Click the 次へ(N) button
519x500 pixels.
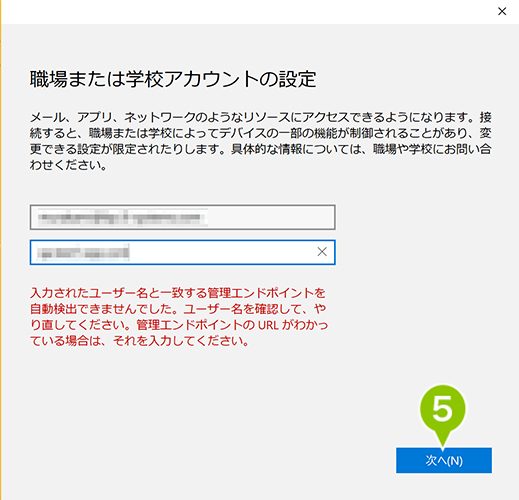pos(444,460)
